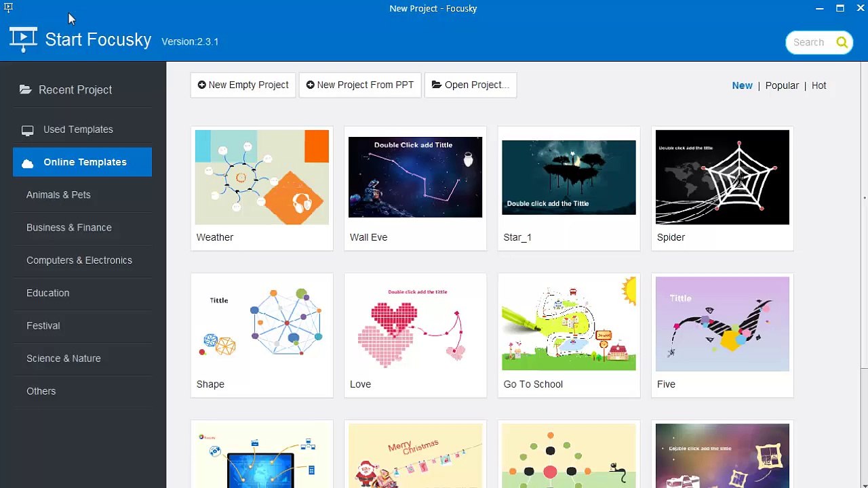Start a New Project From PPT
The image size is (868, 488).
(x=360, y=85)
